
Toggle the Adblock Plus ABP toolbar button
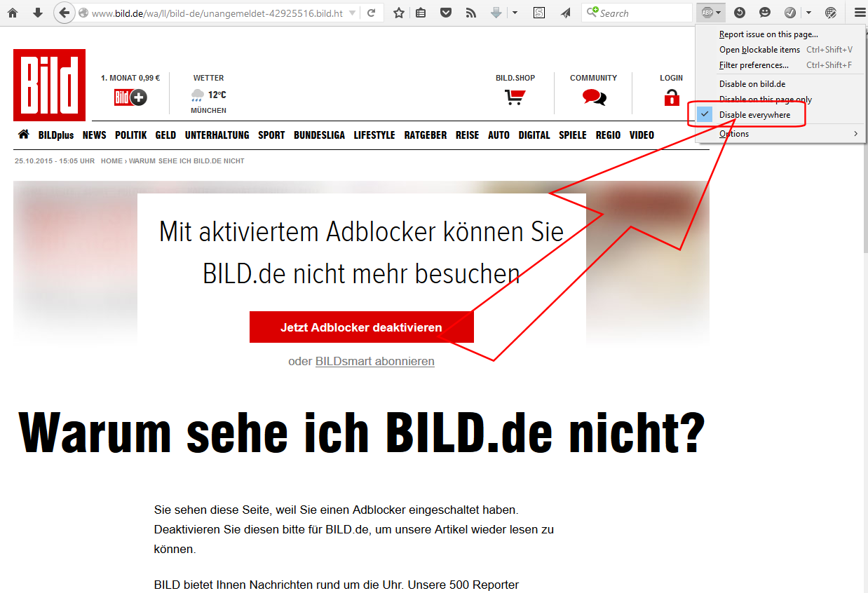point(712,13)
